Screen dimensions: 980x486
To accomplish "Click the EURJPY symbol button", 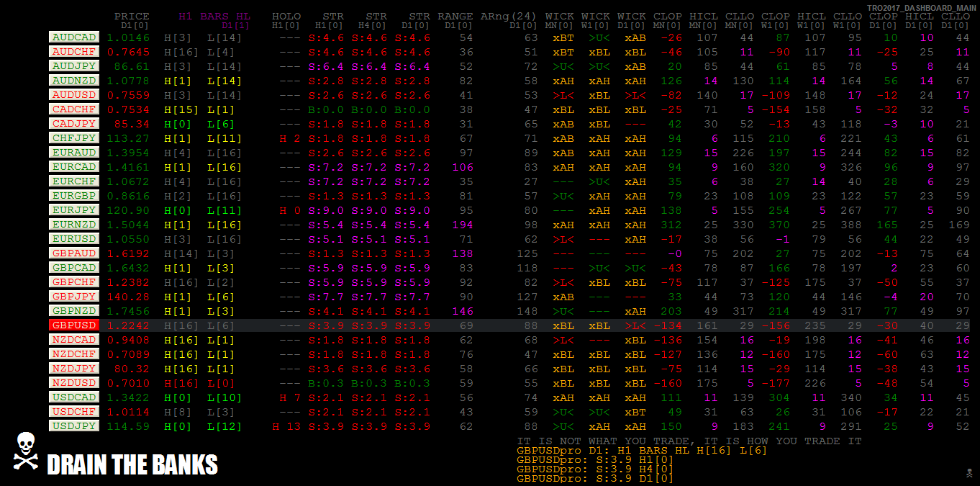I will 73,210.
